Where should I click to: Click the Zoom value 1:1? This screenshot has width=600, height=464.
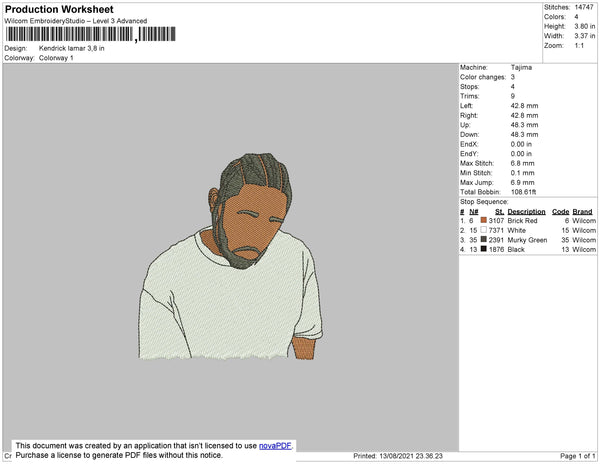[x=579, y=46]
